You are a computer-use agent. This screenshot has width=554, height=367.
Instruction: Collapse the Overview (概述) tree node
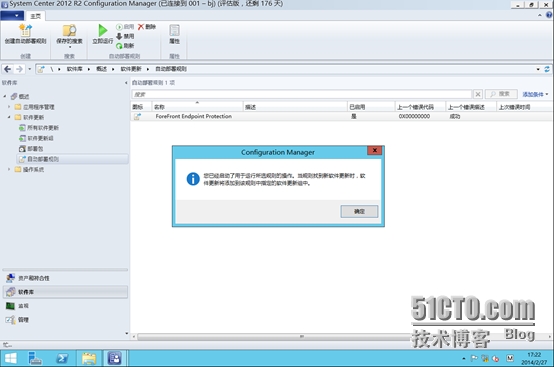tap(5, 96)
